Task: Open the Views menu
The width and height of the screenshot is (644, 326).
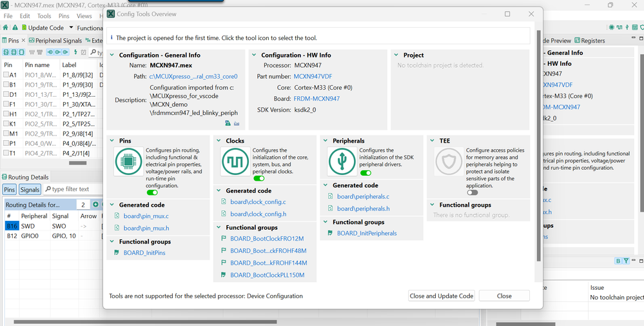Action: (x=84, y=16)
